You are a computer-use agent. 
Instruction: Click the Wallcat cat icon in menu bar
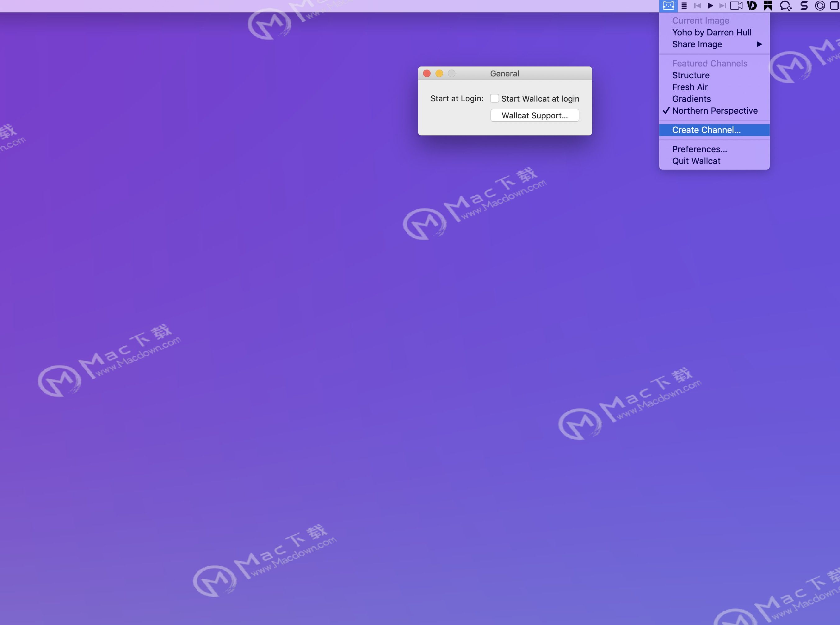click(668, 6)
